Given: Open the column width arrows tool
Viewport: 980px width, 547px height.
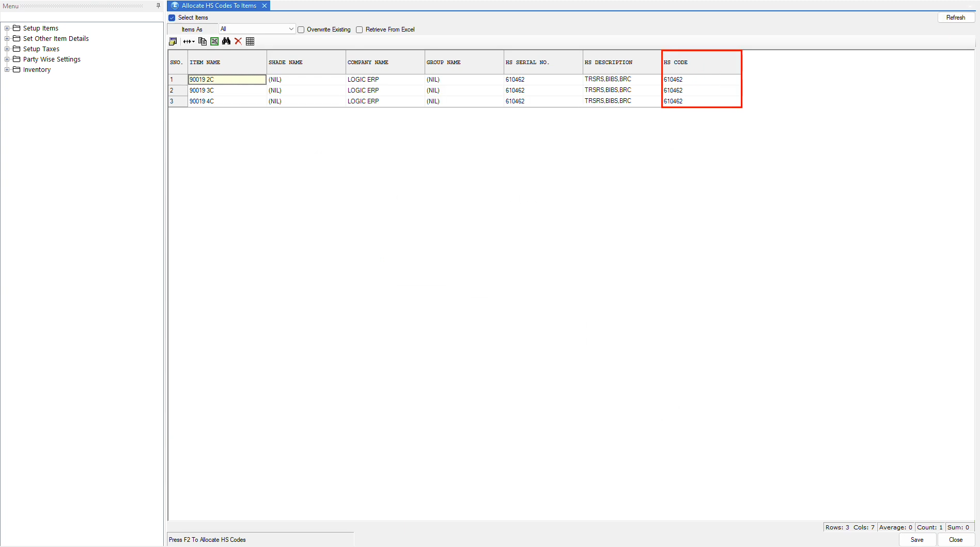Looking at the screenshot, I should tap(189, 41).
